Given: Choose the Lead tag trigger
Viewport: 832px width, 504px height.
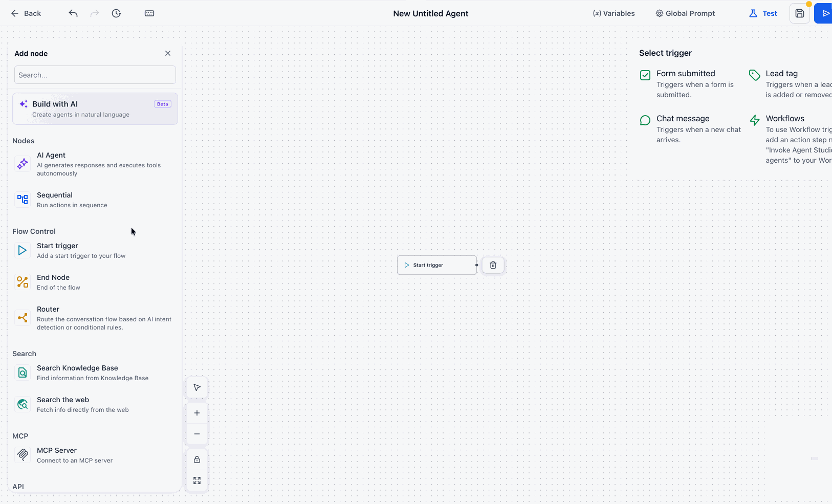Looking at the screenshot, I should point(791,84).
